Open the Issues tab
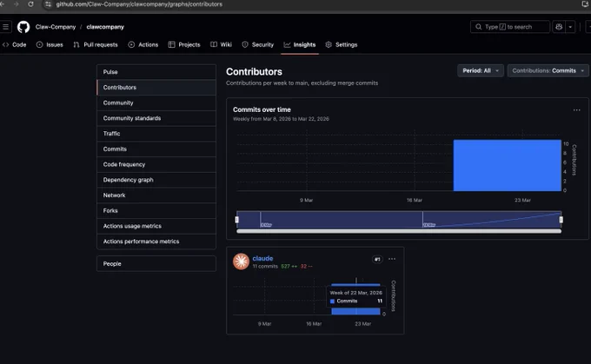 [50, 44]
